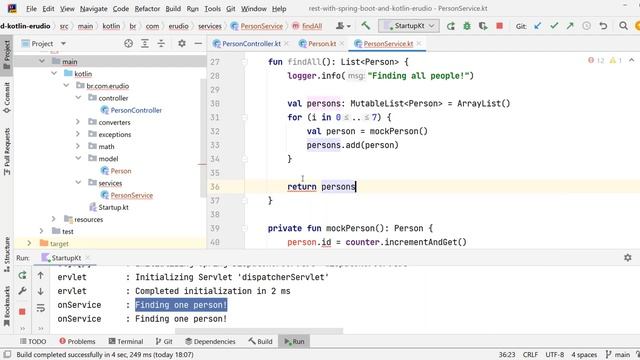Close the PersonService.kt tab
The width and height of the screenshot is (640, 360).
419,43
